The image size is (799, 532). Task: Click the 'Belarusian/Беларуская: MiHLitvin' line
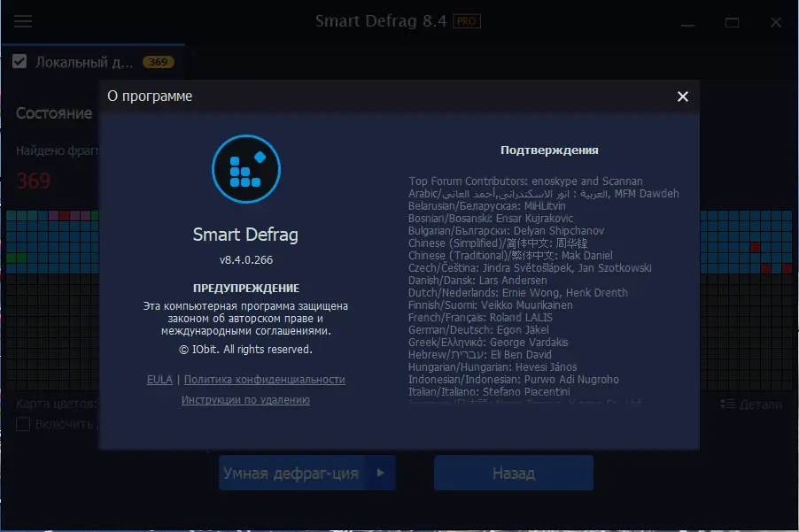pyautogui.click(x=486, y=205)
